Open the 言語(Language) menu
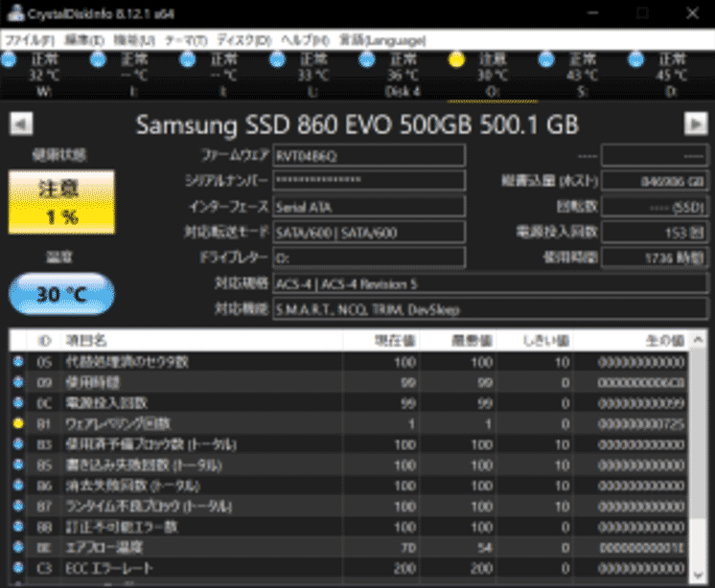The height and width of the screenshot is (588, 715). [382, 40]
